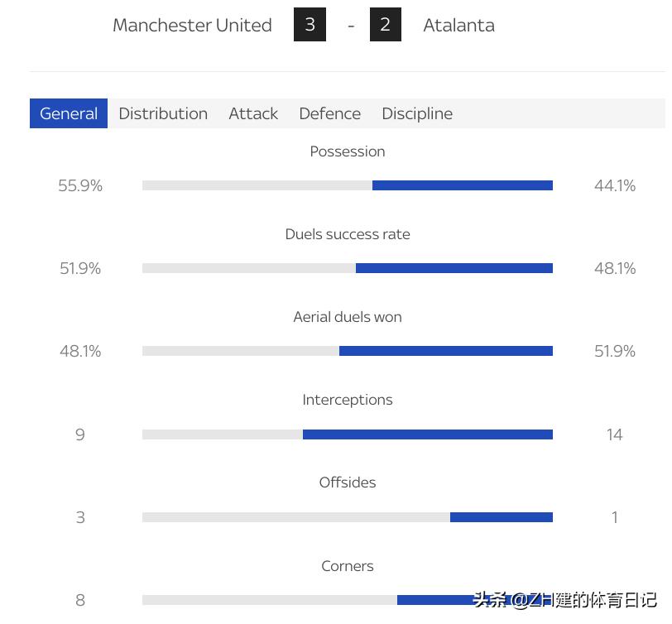Image resolution: width=672 pixels, height=624 pixels.
Task: Click Manchester United's score of 3
Action: coord(310,25)
